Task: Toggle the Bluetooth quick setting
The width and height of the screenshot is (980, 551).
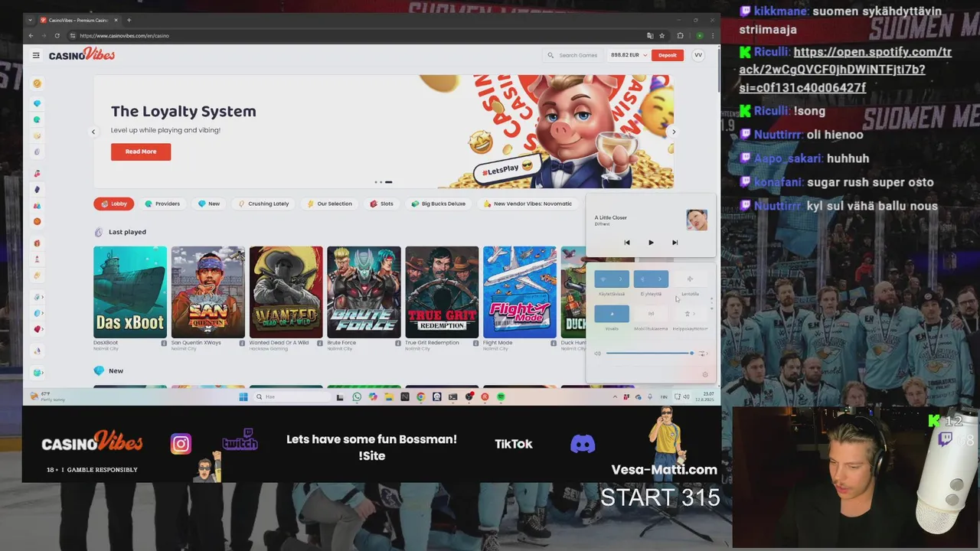Action: (x=642, y=279)
